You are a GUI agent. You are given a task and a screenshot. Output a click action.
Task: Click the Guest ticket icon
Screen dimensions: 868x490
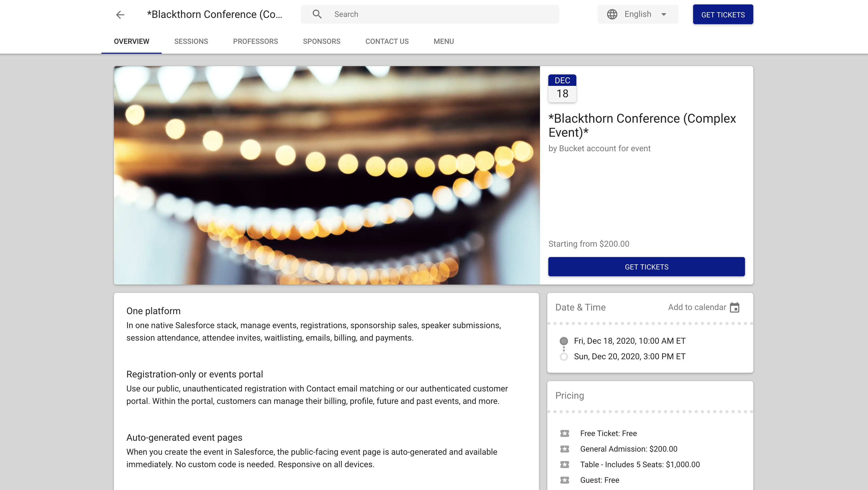pyautogui.click(x=565, y=480)
